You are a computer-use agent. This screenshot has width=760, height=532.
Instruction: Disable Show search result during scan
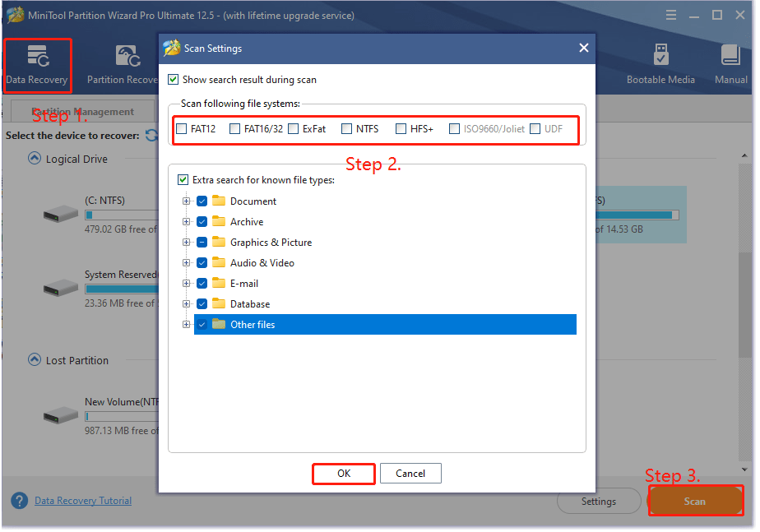(x=172, y=79)
